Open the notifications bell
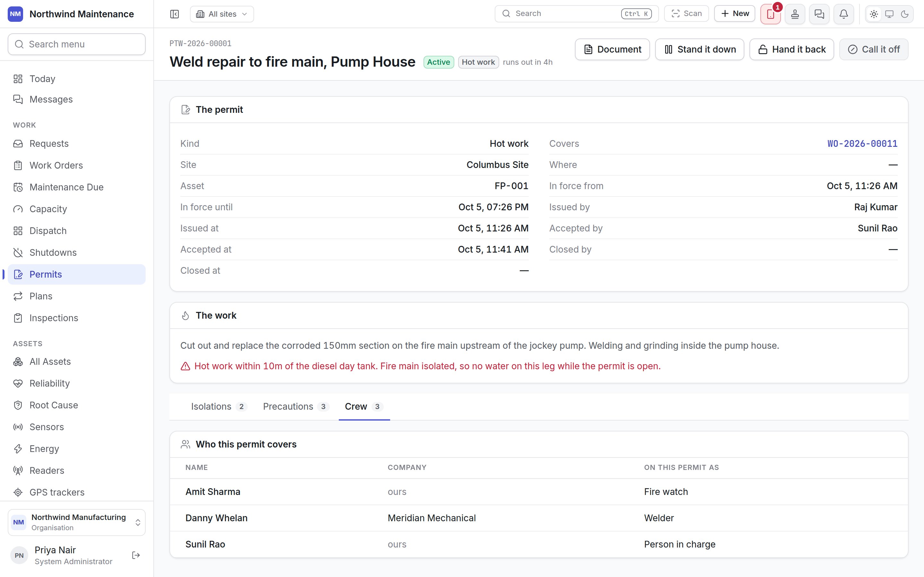The image size is (924, 577). [843, 14]
